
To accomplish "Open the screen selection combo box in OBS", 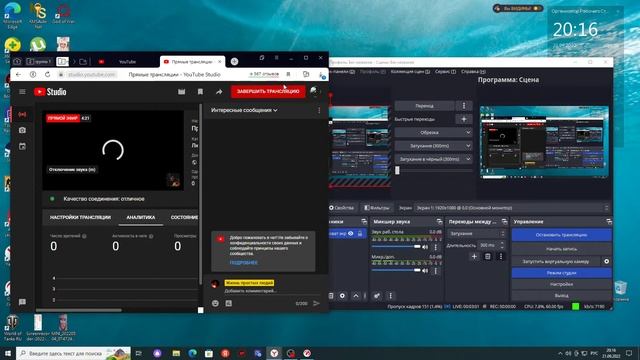I will 512,208.
